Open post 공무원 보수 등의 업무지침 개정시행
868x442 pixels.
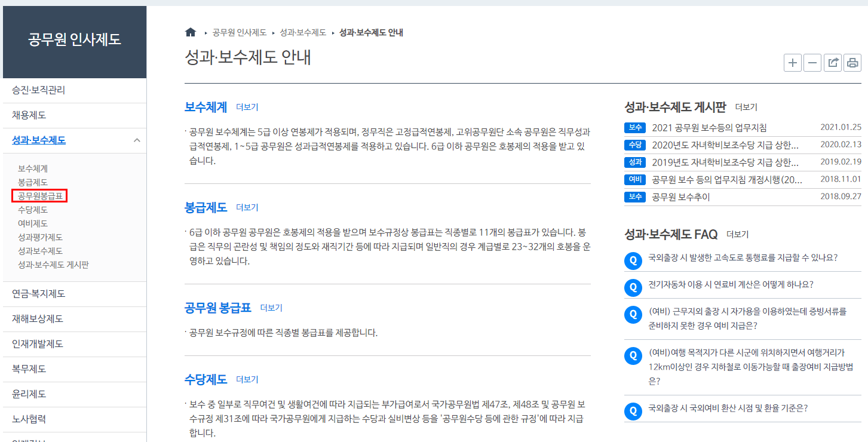pos(728,180)
